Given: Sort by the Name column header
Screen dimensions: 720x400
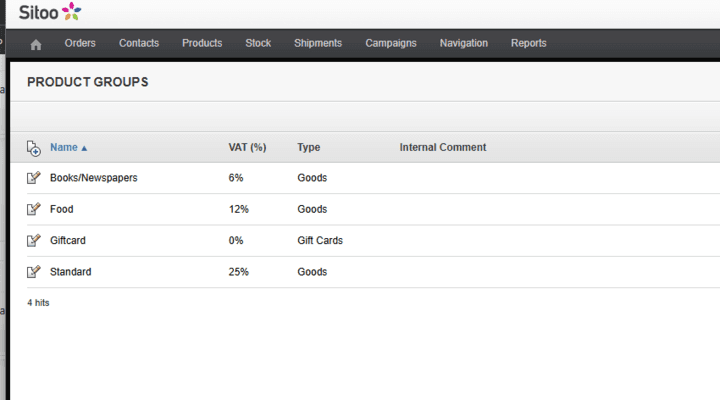Looking at the screenshot, I should point(64,148).
